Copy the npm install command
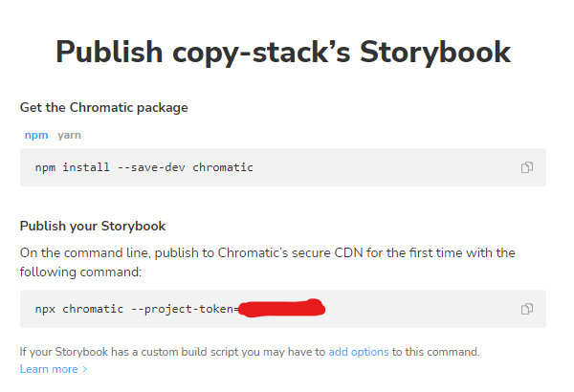 [x=527, y=167]
